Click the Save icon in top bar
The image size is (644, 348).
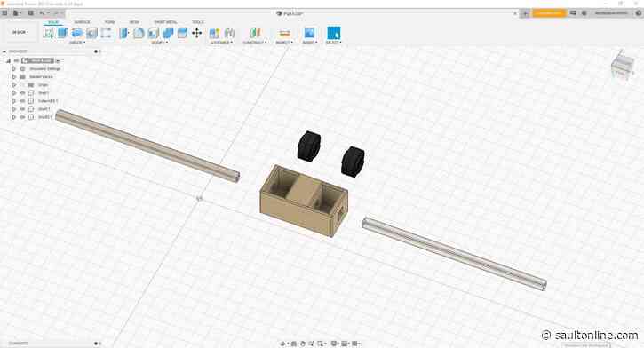coord(31,13)
